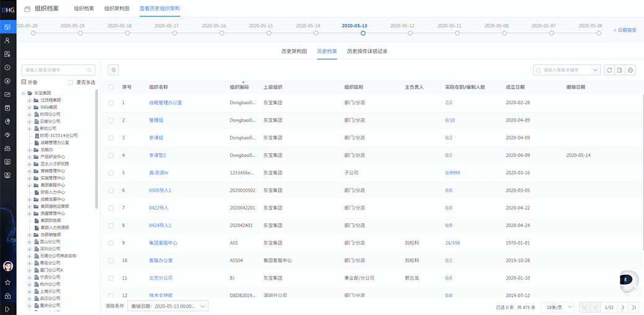
Task: Open the clock icon in left sidebar
Action: pos(7,68)
